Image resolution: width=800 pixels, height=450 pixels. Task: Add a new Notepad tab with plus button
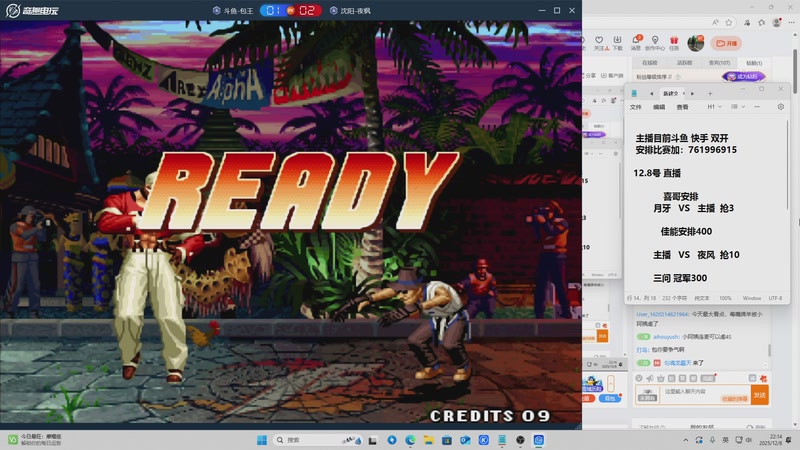710,93
